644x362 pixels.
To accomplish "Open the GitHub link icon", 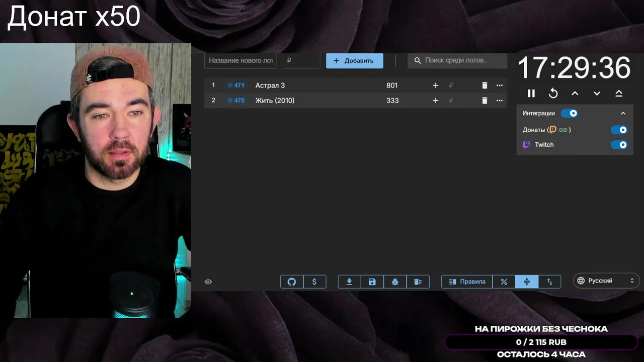I will (292, 282).
